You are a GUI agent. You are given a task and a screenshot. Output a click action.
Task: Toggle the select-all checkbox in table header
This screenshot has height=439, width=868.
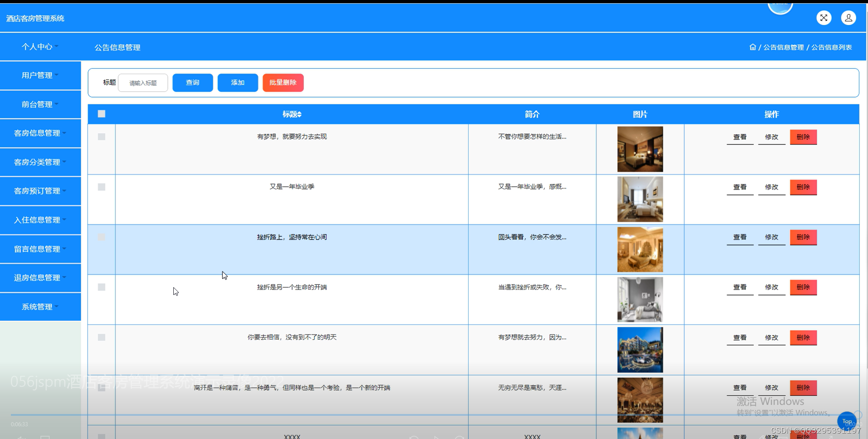(101, 114)
